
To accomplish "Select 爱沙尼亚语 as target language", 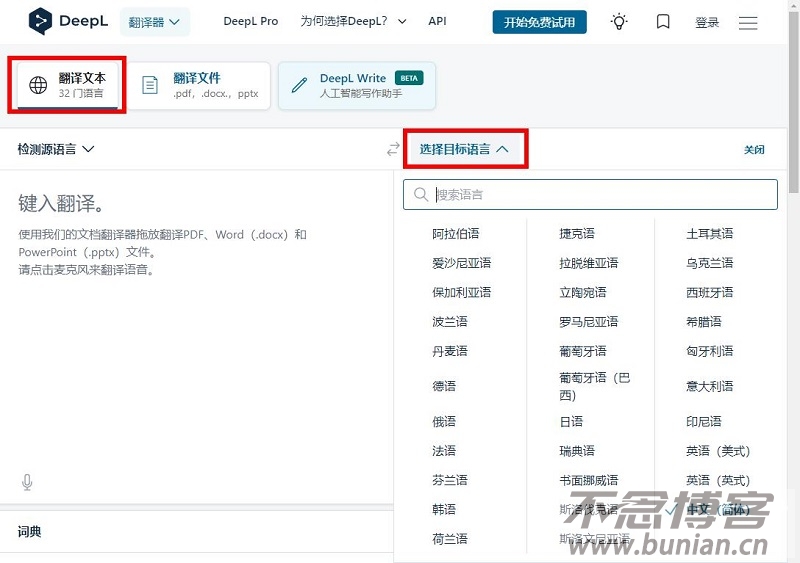I will pos(461,263).
